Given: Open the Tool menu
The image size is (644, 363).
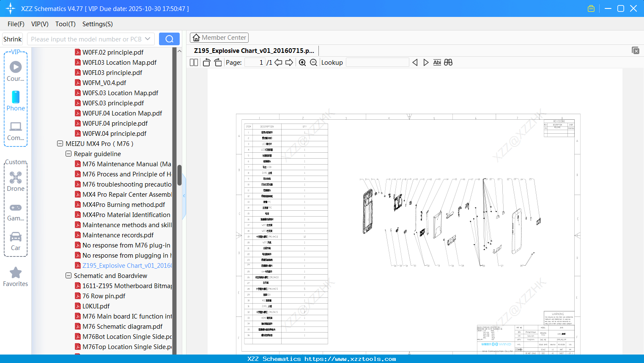Looking at the screenshot, I should click(x=66, y=24).
